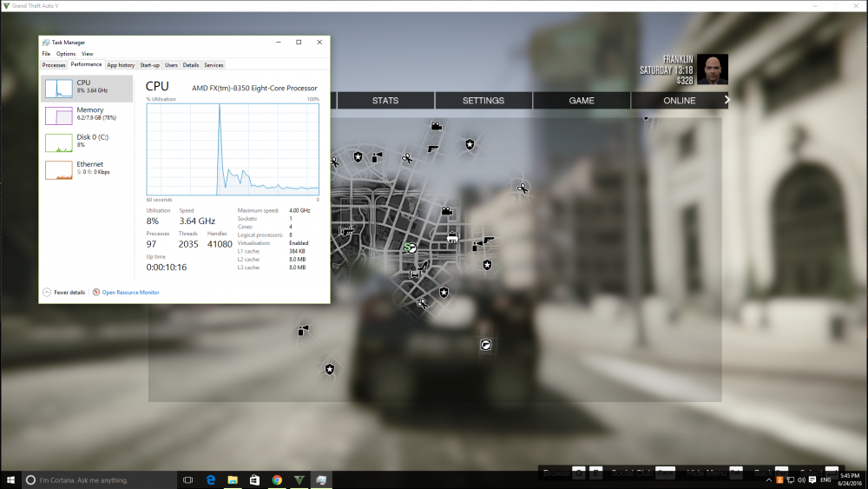
Task: Select Disk 0 (C:) in the sidebar
Action: (x=87, y=143)
